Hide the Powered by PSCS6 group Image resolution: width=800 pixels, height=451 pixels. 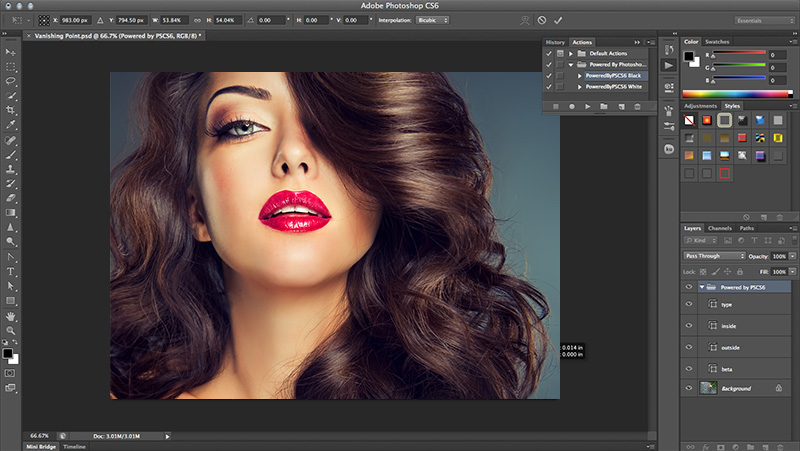[689, 287]
